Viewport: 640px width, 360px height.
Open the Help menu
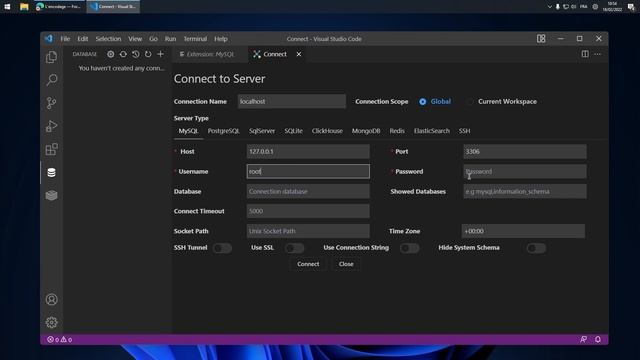click(221, 39)
